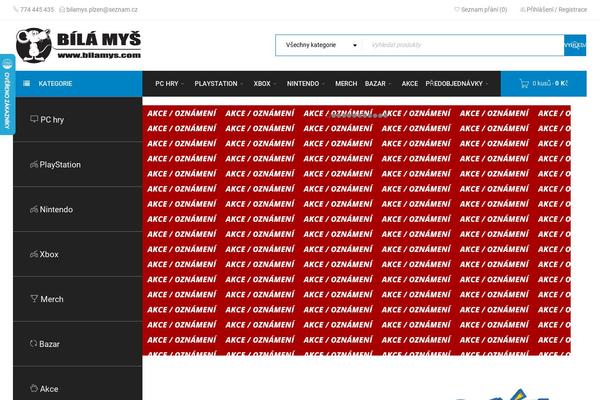Image resolution: width=600 pixels, height=400 pixels.
Task: Open AKCE in the top navigation
Action: 409,83
